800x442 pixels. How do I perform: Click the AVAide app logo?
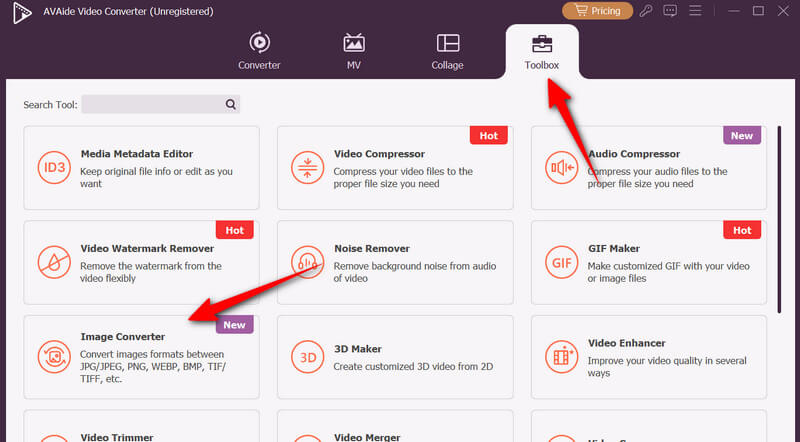(22, 13)
